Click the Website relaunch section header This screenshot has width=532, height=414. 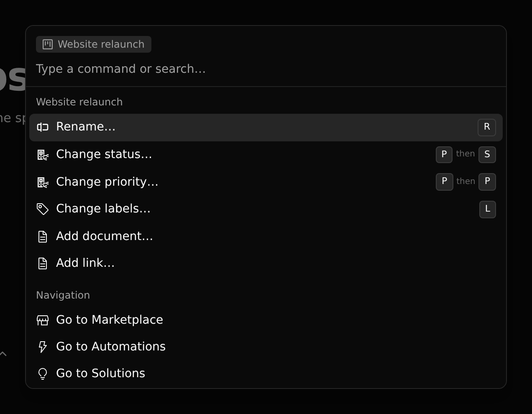click(79, 102)
